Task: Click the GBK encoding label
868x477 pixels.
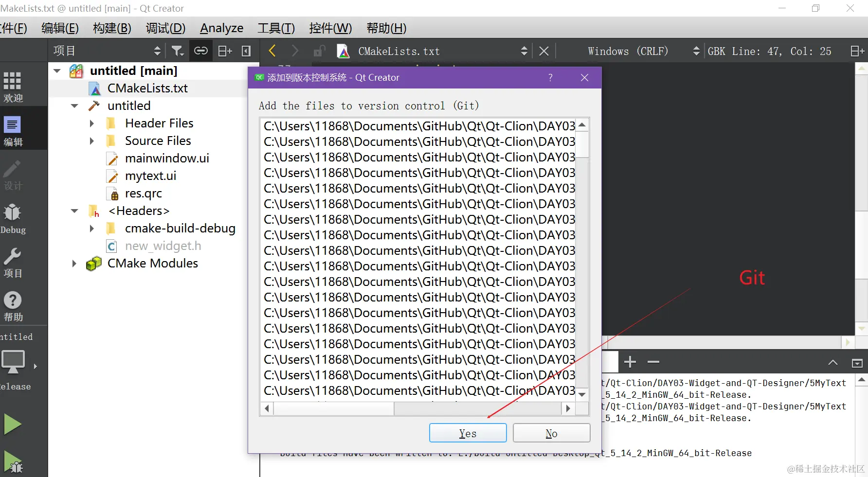Action: [x=716, y=51]
